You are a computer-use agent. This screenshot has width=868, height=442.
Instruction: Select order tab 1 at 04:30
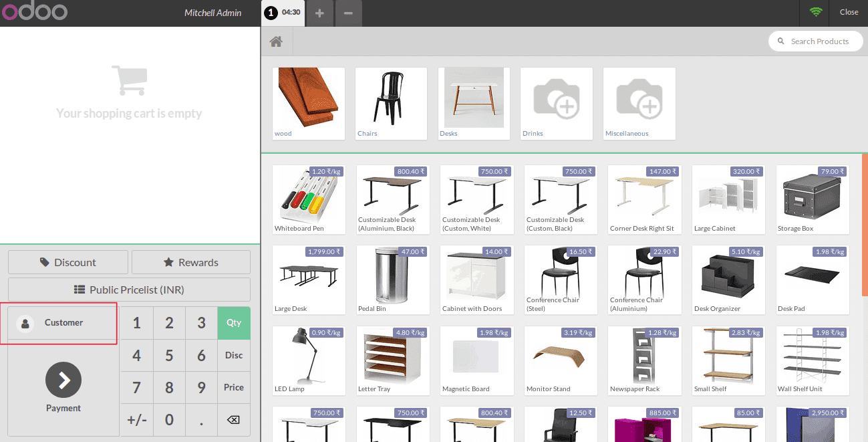pyautogui.click(x=283, y=13)
